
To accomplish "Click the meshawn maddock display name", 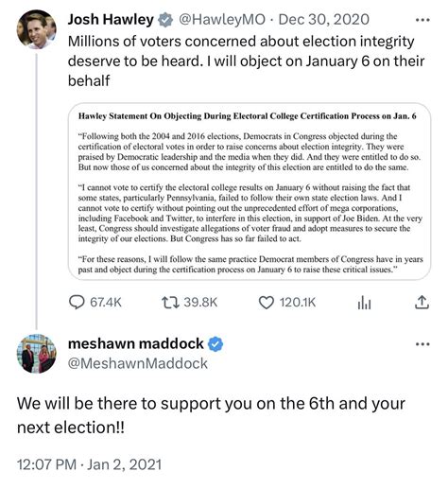I will coord(136,343).
